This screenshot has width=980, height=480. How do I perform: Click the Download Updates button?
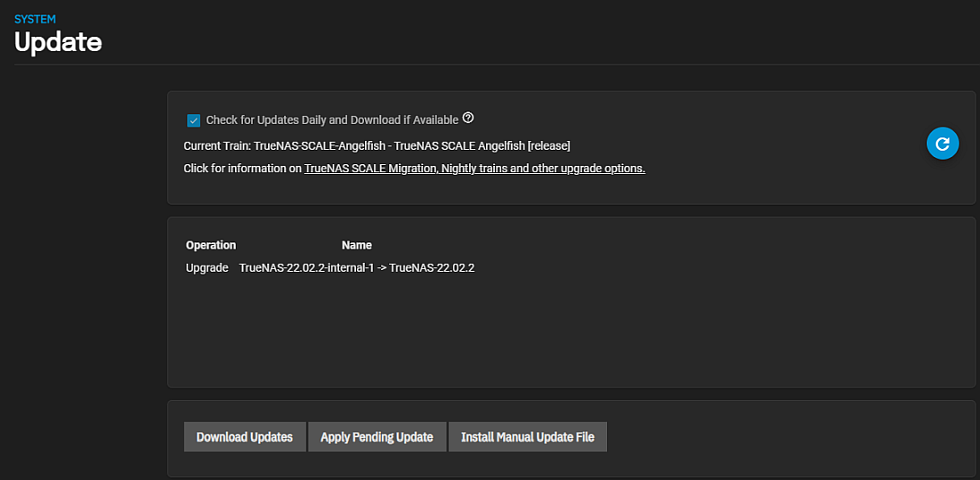(x=245, y=437)
